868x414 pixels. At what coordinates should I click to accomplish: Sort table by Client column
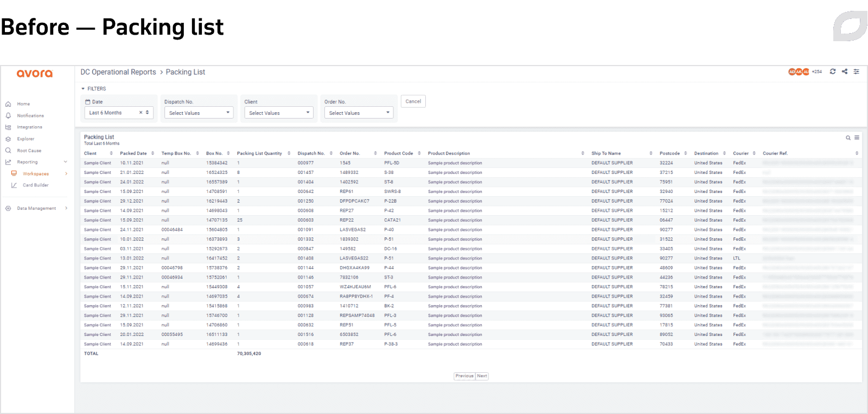click(111, 153)
